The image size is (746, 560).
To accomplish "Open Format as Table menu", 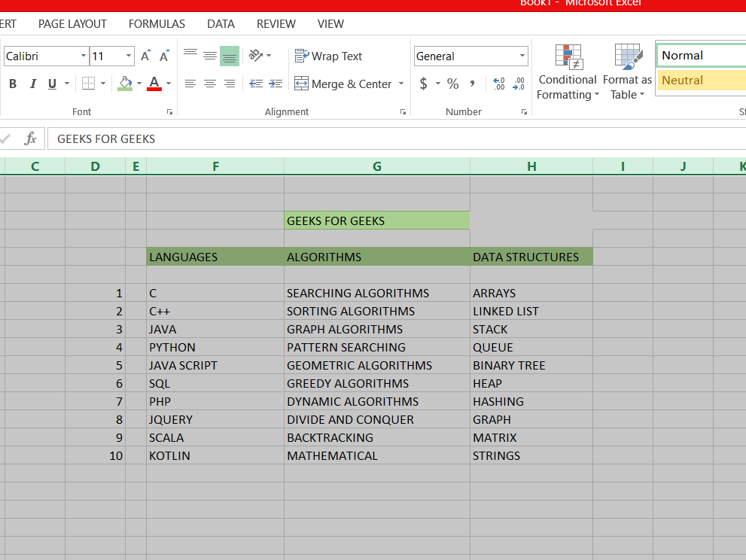I will pyautogui.click(x=627, y=72).
